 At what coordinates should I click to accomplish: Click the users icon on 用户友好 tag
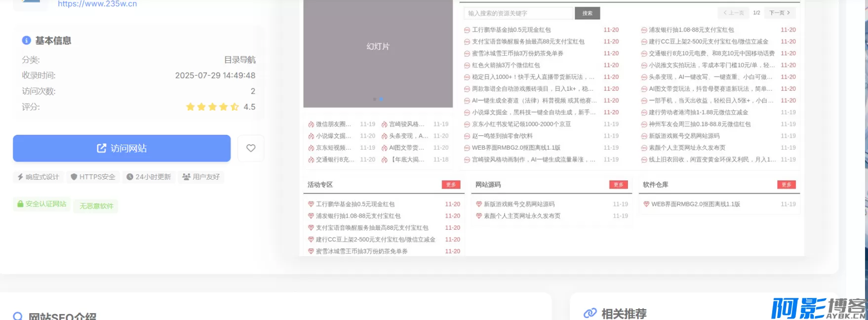186,177
